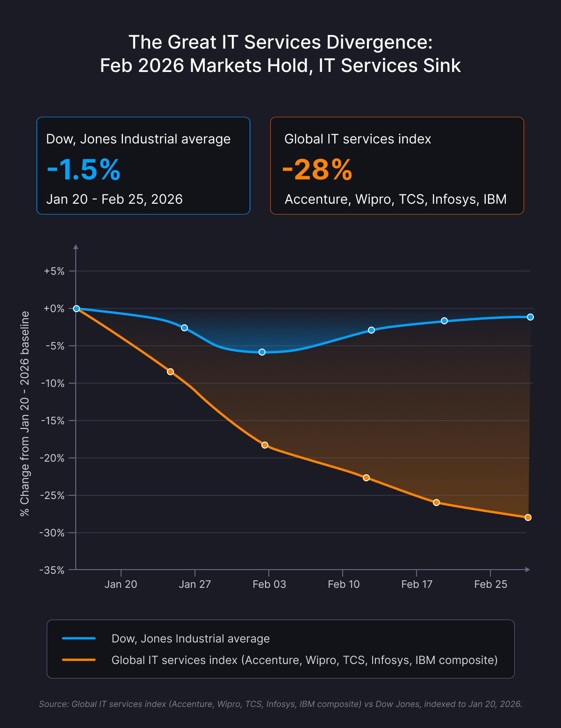Click the -28% IT services summary card
The height and width of the screenshot is (728, 561).
(397, 165)
